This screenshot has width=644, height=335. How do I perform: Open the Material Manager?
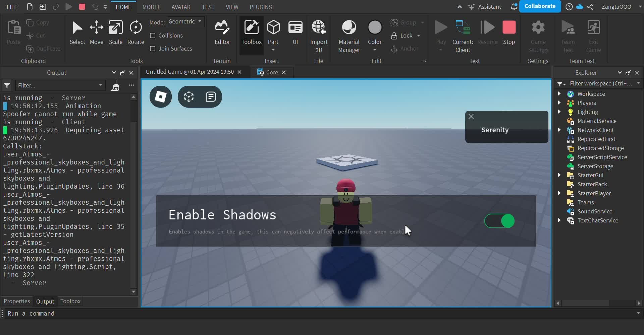click(349, 35)
